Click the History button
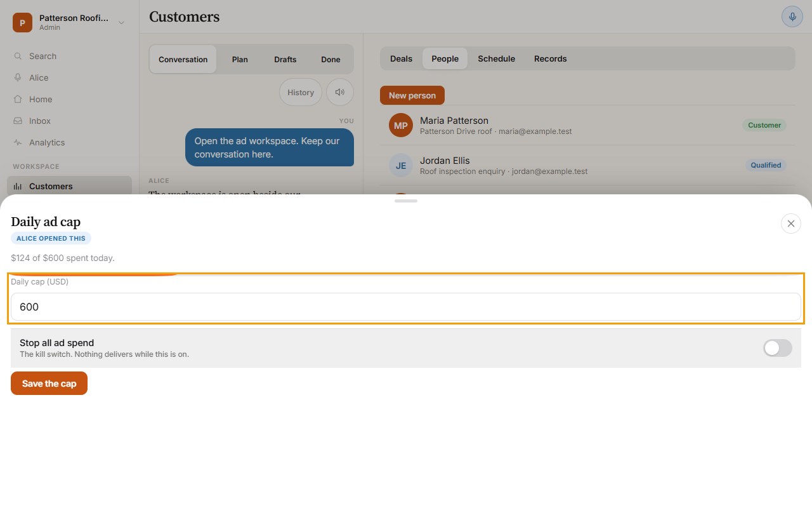Image resolution: width=812 pixels, height=508 pixels. 301,92
